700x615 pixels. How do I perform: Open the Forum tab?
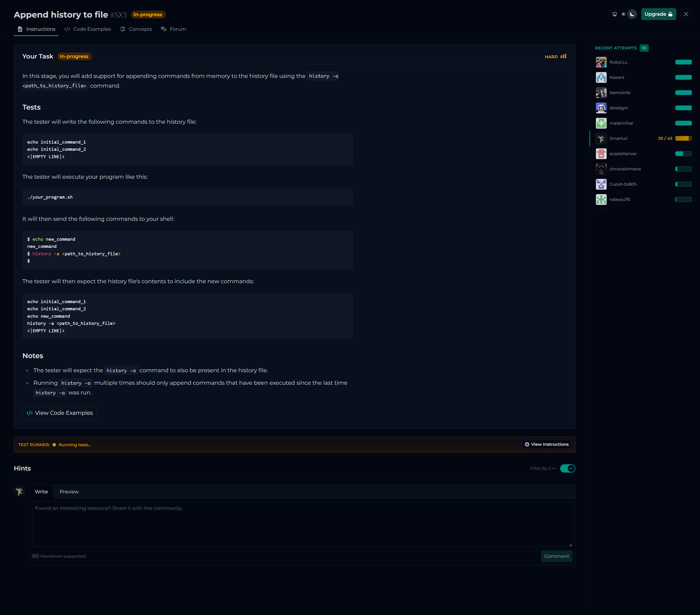(174, 29)
